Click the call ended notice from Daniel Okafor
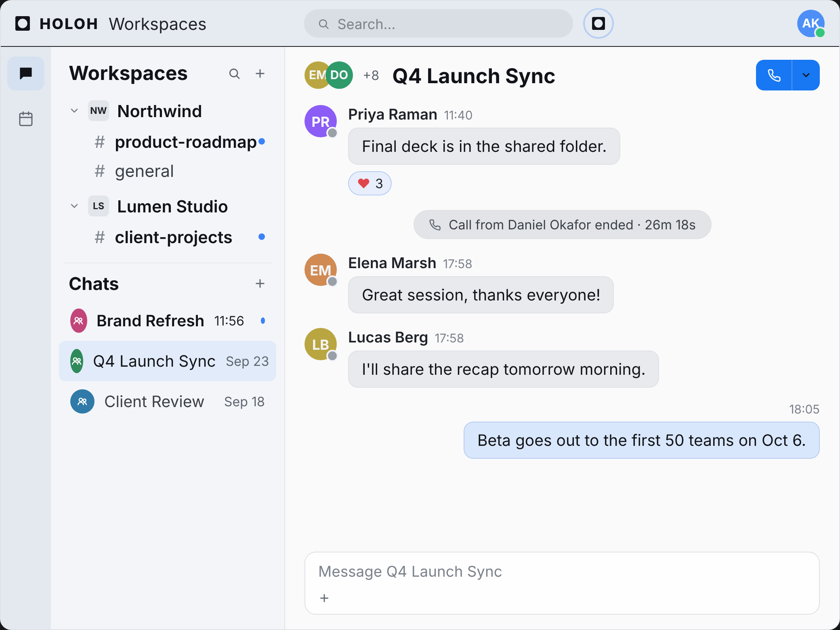This screenshot has width=840, height=630. point(562,225)
